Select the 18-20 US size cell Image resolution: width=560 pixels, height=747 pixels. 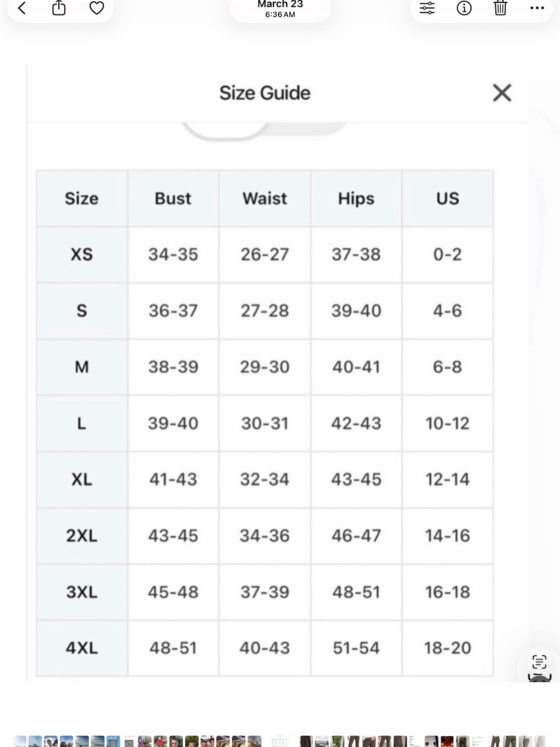coord(447,648)
